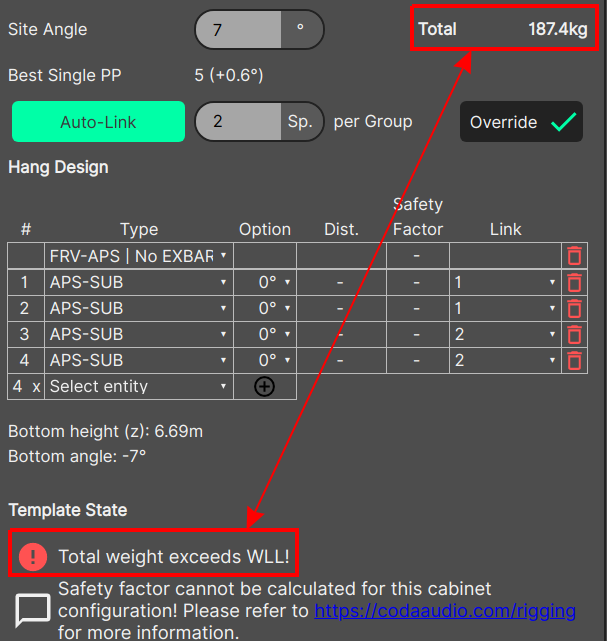The width and height of the screenshot is (607, 641).
Task: Click the Bottom angle: -7° text
Action: click(77, 456)
